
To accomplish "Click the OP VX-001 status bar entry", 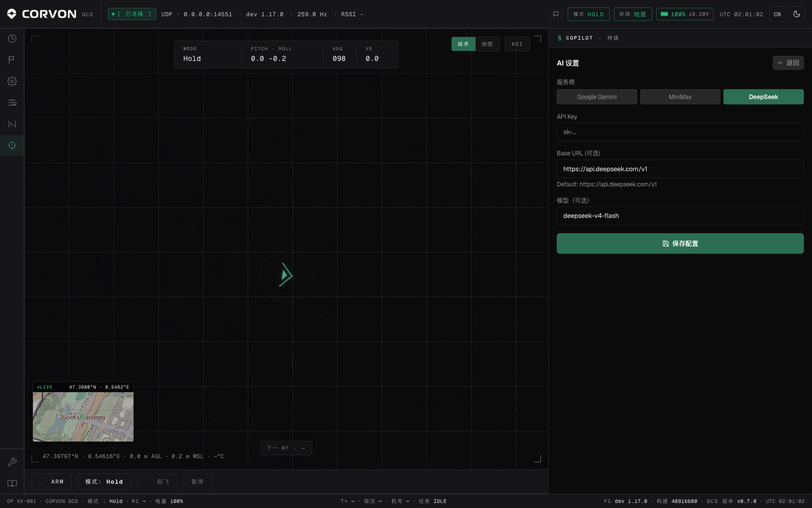I will click(x=21, y=501).
